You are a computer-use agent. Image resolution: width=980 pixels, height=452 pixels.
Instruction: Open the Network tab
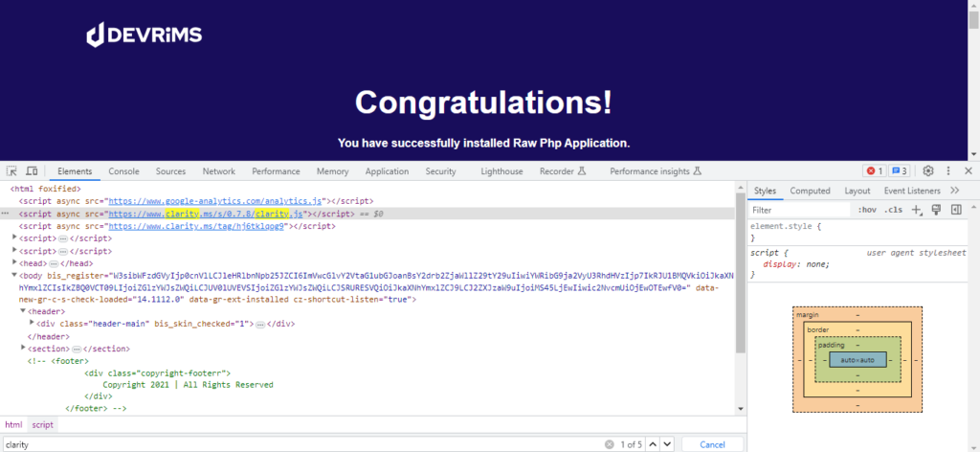point(219,171)
